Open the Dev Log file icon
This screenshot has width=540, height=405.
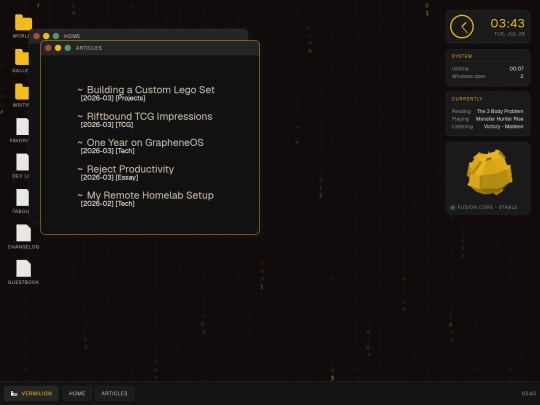[x=22, y=162]
